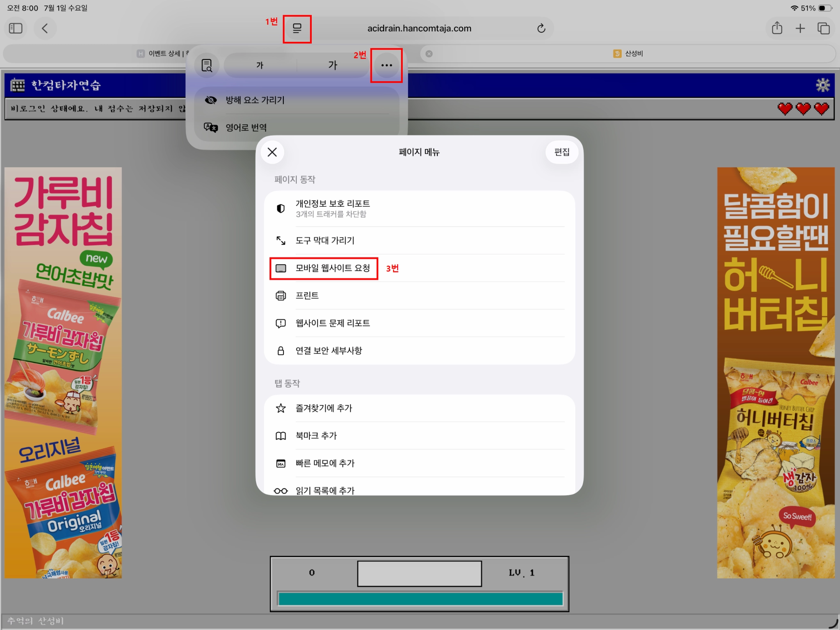Image resolution: width=840 pixels, height=630 pixels.
Task: Switch to the 산성비 tab
Action: tap(629, 53)
